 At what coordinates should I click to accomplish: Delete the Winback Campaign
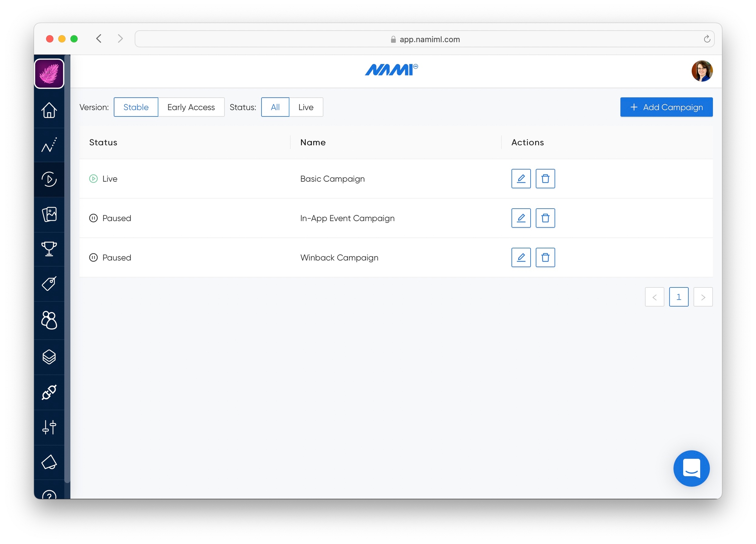coord(545,258)
